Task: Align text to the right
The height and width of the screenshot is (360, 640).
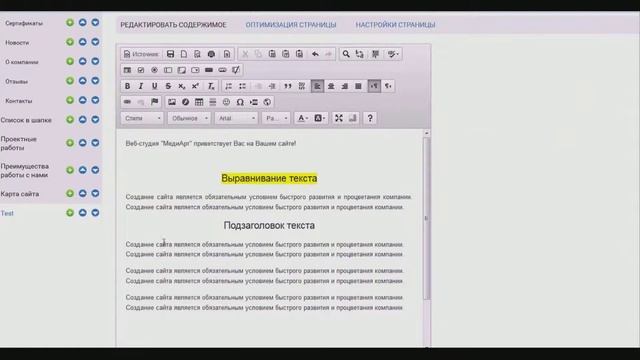Action: pyautogui.click(x=344, y=86)
